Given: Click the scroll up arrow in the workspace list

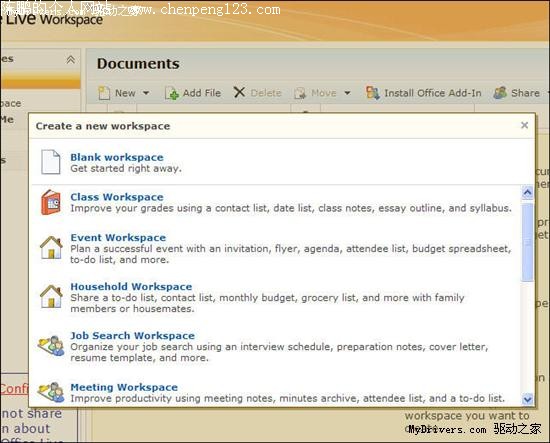Looking at the screenshot, I should [527, 193].
